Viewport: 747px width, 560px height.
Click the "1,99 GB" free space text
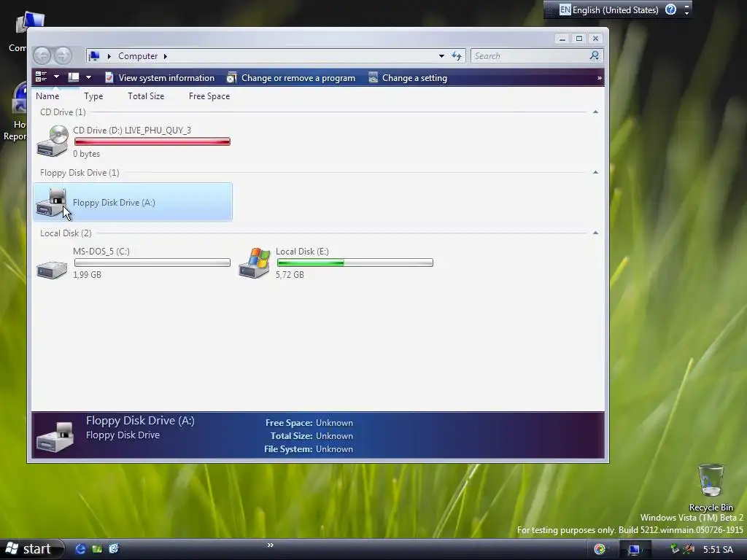[x=87, y=275]
